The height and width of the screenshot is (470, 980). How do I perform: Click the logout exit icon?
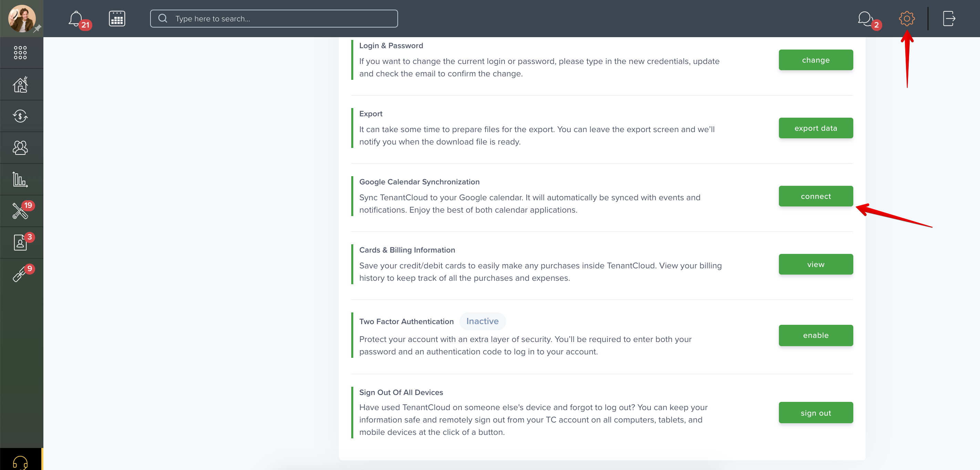tap(949, 18)
